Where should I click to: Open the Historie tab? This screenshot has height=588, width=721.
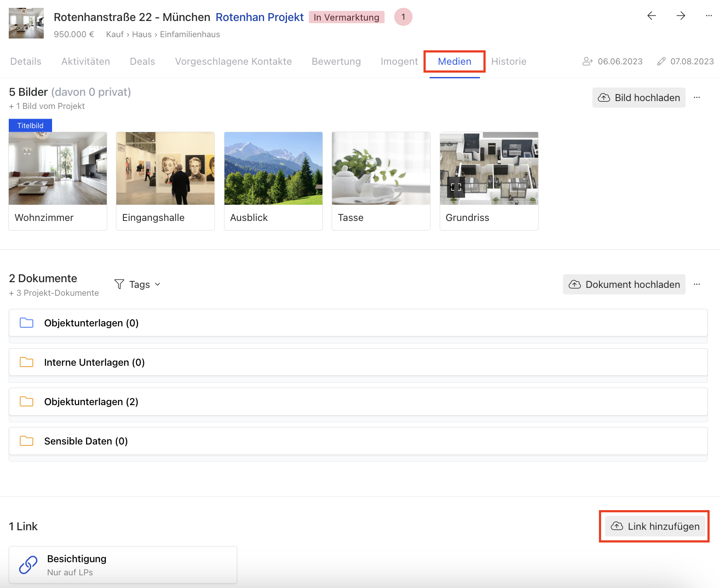[x=509, y=62]
